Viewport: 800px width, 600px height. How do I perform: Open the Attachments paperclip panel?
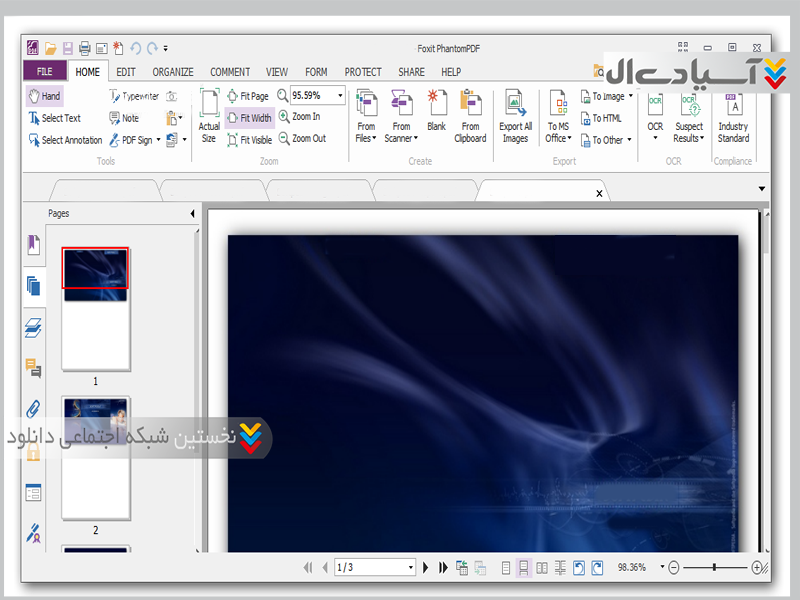(34, 409)
